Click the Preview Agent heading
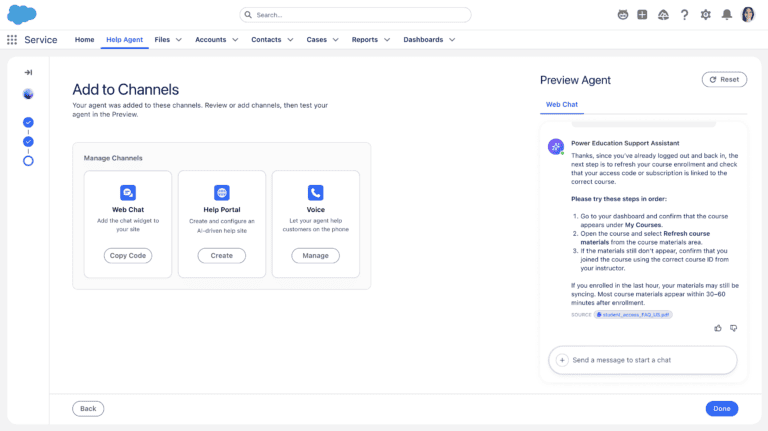This screenshot has height=431, width=768. click(575, 80)
